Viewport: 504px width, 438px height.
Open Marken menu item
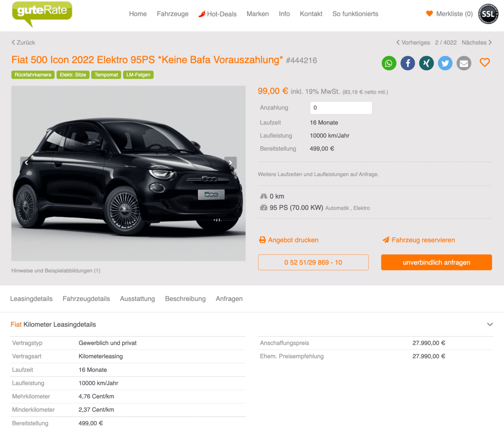pyautogui.click(x=257, y=14)
